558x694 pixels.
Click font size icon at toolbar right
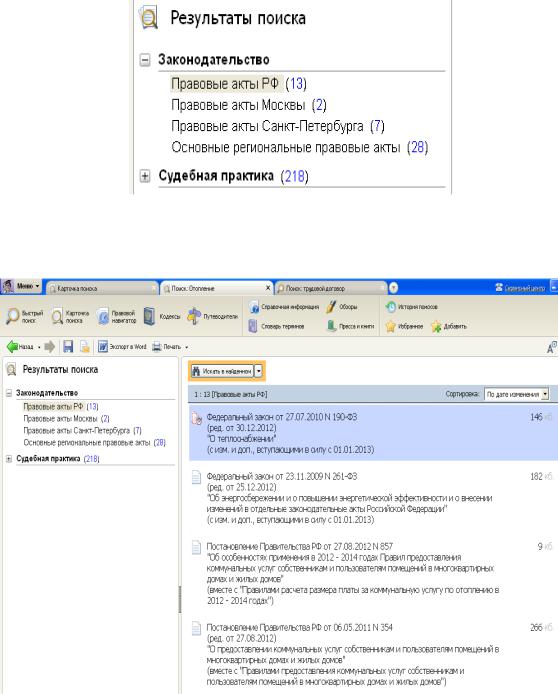click(x=551, y=347)
